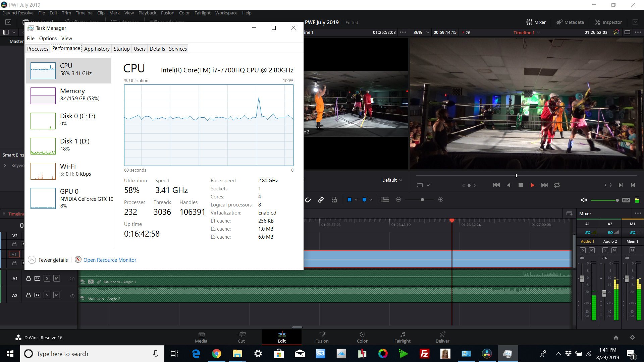This screenshot has width=644, height=362.
Task: Open viewer zoom 36% dropdown
Action: (x=421, y=33)
